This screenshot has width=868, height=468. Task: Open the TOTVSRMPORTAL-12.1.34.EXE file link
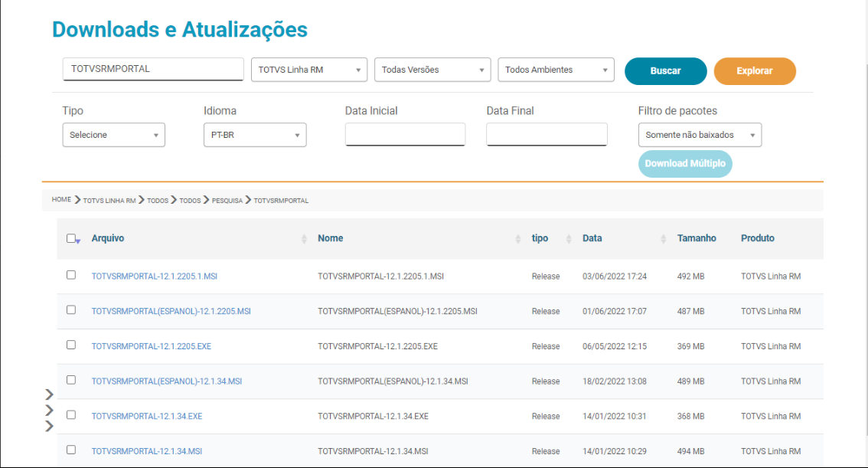(147, 416)
